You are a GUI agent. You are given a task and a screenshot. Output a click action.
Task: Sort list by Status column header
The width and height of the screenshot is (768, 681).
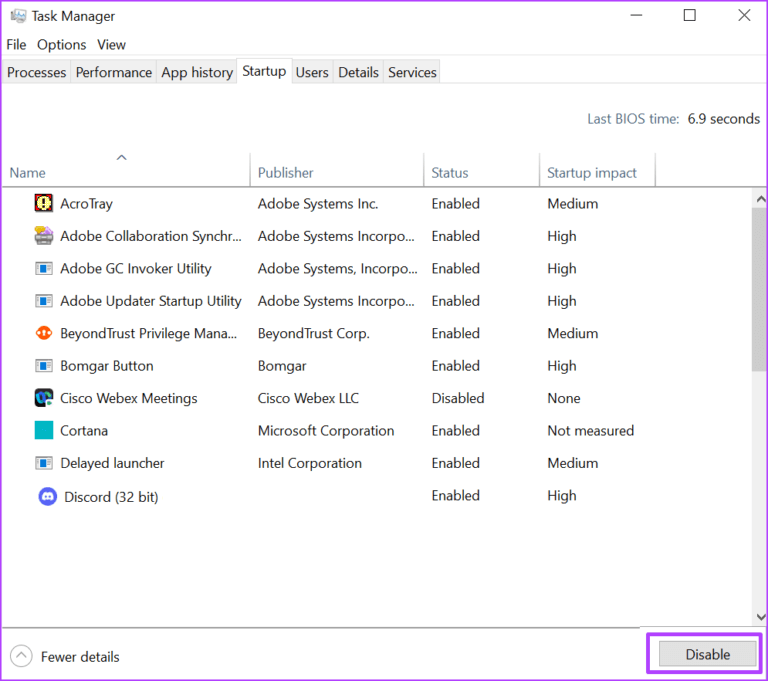[x=481, y=170]
